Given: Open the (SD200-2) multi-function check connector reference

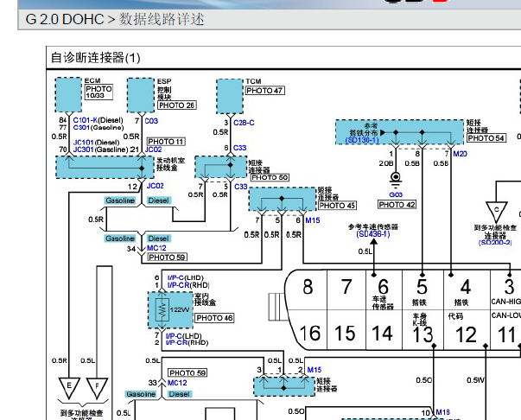Looking at the screenshot, I should (x=495, y=242).
